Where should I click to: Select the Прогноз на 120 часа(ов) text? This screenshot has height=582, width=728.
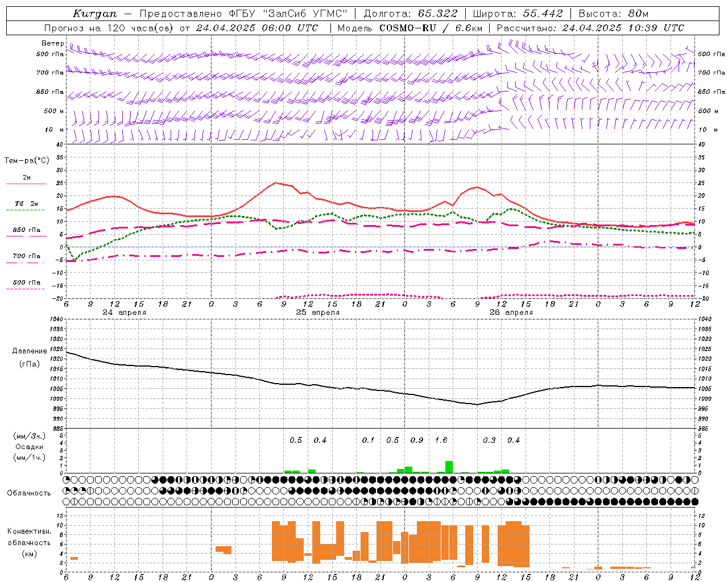[109, 28]
